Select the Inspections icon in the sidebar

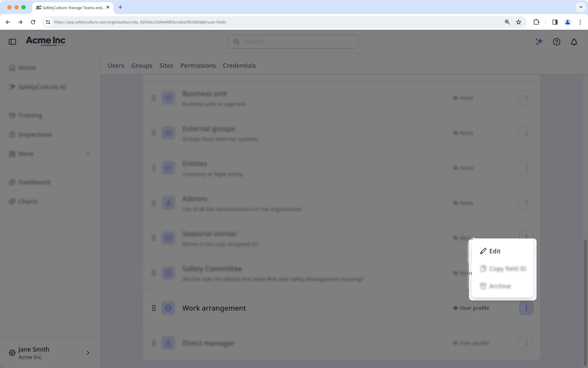click(12, 134)
